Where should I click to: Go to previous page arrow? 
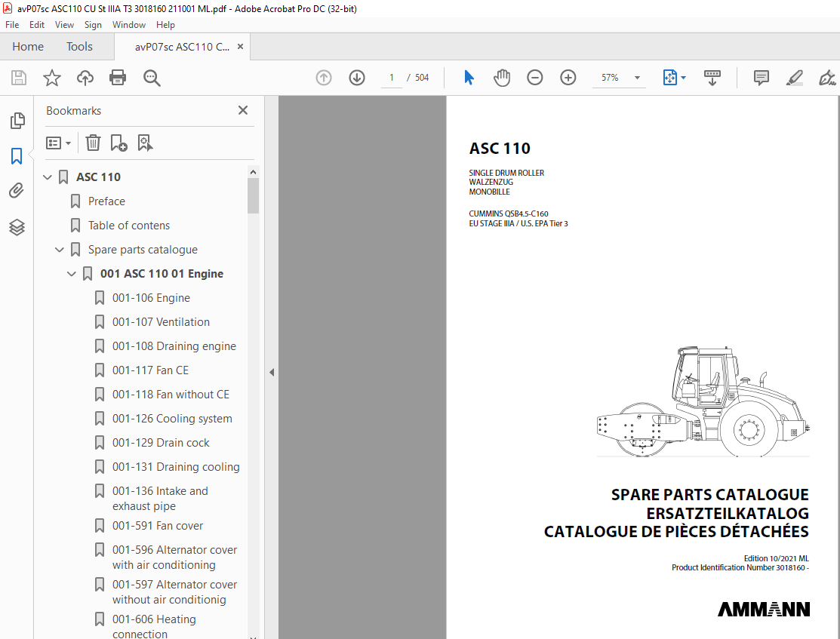[324, 78]
